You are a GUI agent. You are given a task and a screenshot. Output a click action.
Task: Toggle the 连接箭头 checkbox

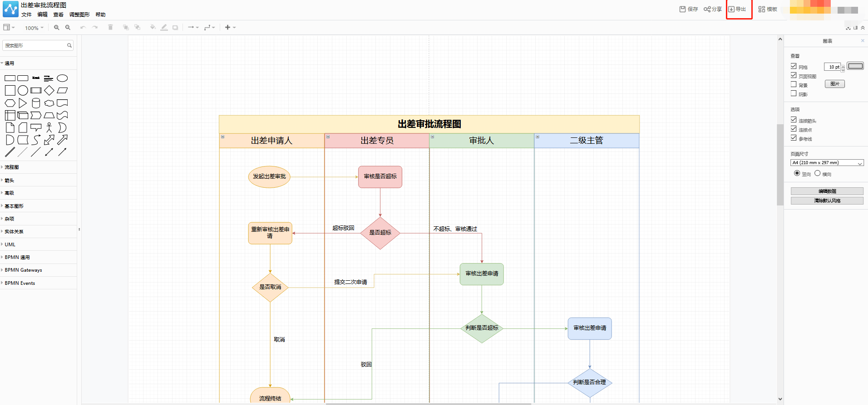pyautogui.click(x=794, y=120)
